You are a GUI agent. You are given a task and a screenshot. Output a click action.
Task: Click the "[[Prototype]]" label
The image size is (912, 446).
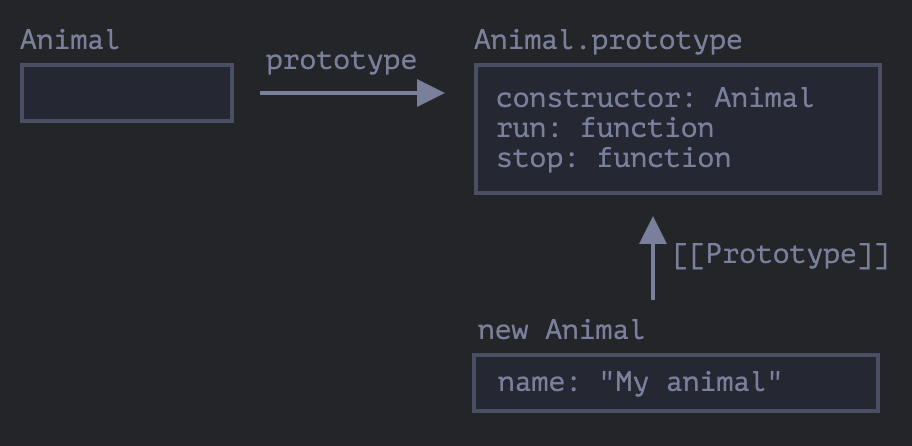pyautogui.click(x=781, y=255)
